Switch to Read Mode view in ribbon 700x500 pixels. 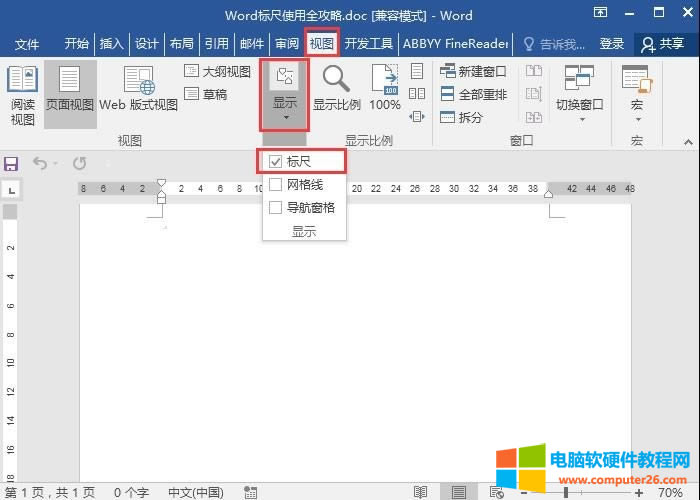[x=22, y=94]
